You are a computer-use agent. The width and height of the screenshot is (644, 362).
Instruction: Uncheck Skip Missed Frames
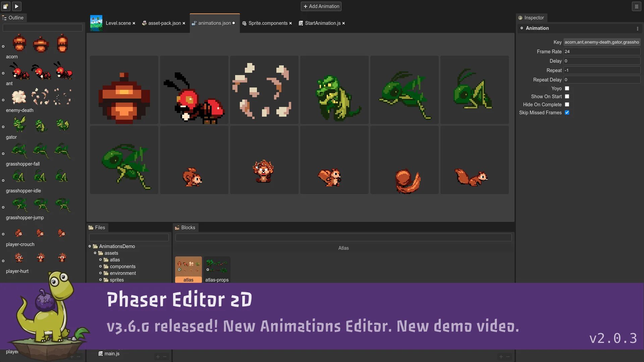[x=567, y=113]
